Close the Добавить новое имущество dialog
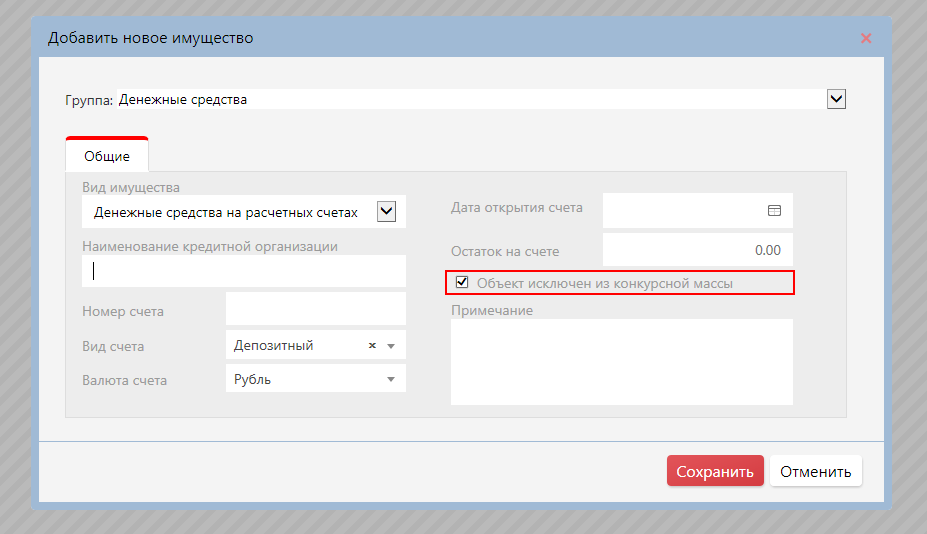Viewport: 927px width, 534px height. (866, 39)
